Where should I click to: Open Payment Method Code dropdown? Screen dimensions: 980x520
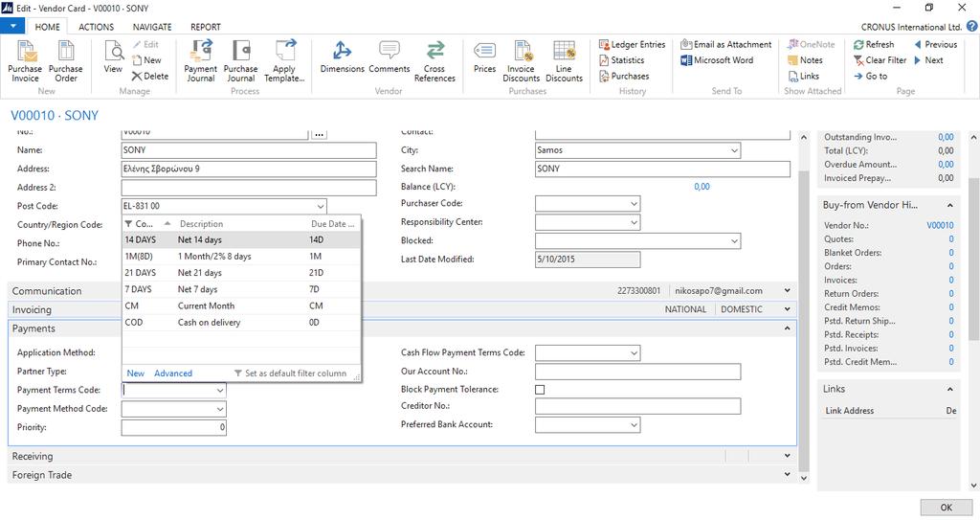[x=220, y=409]
